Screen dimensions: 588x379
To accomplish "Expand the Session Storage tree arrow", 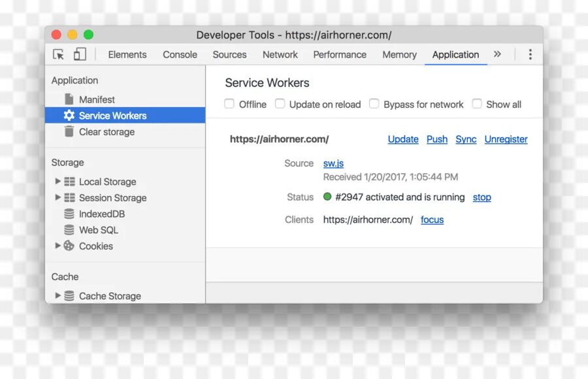I will (57, 197).
